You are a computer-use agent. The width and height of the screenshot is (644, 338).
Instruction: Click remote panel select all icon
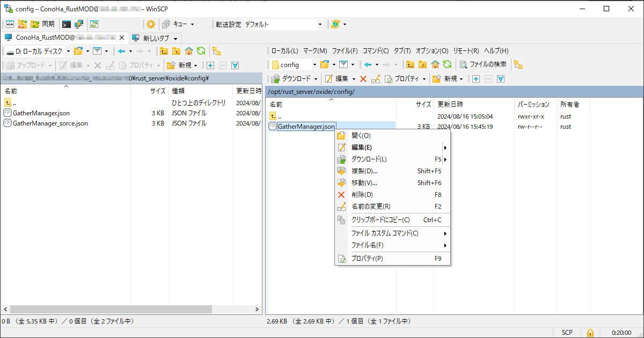click(501, 79)
